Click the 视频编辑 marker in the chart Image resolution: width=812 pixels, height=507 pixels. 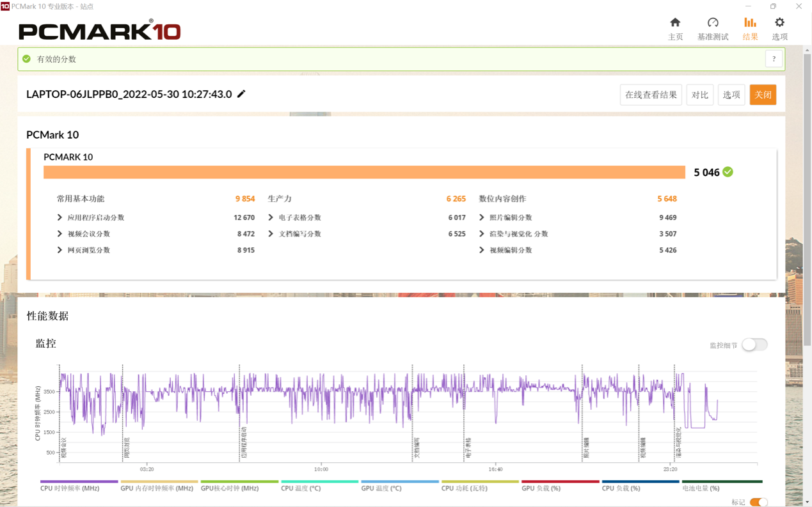643,448
